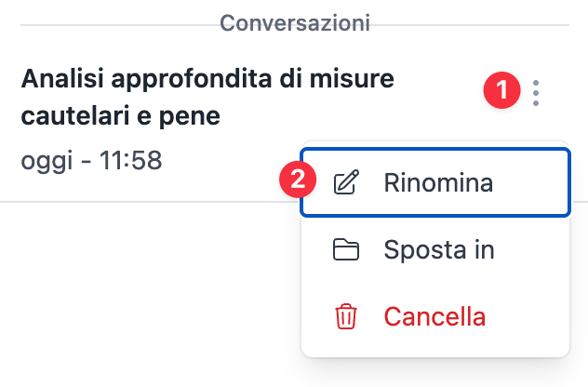
Task: Click the red trash can icon
Action: pos(346,316)
